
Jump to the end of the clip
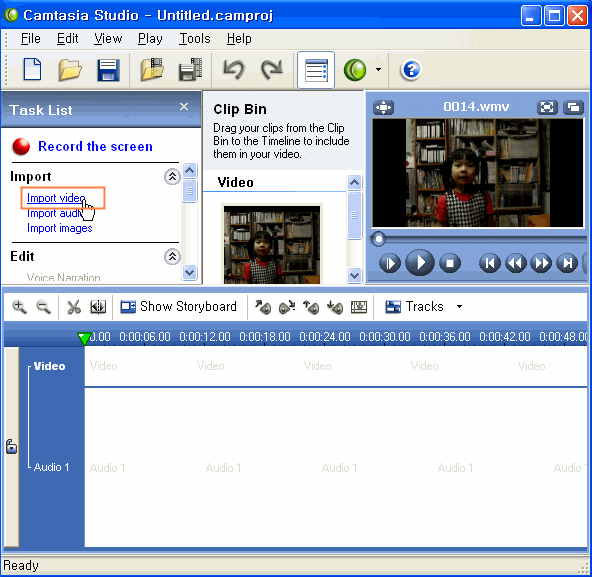point(567,263)
